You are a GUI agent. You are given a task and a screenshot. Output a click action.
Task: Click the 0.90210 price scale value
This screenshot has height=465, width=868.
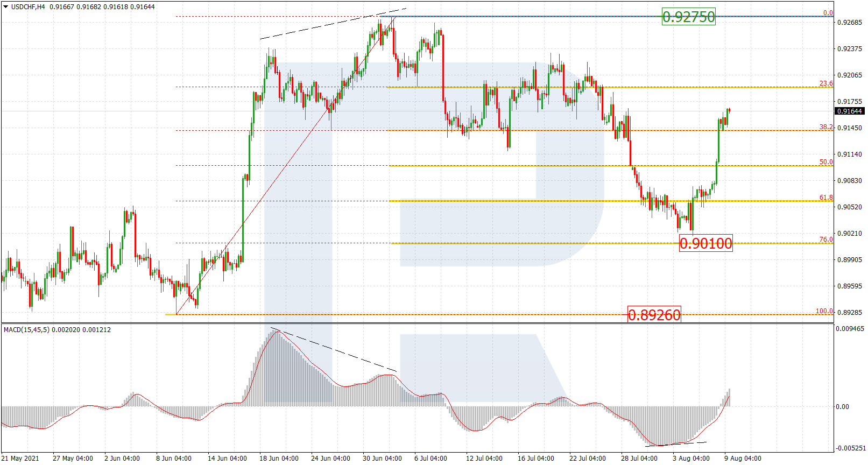point(850,234)
